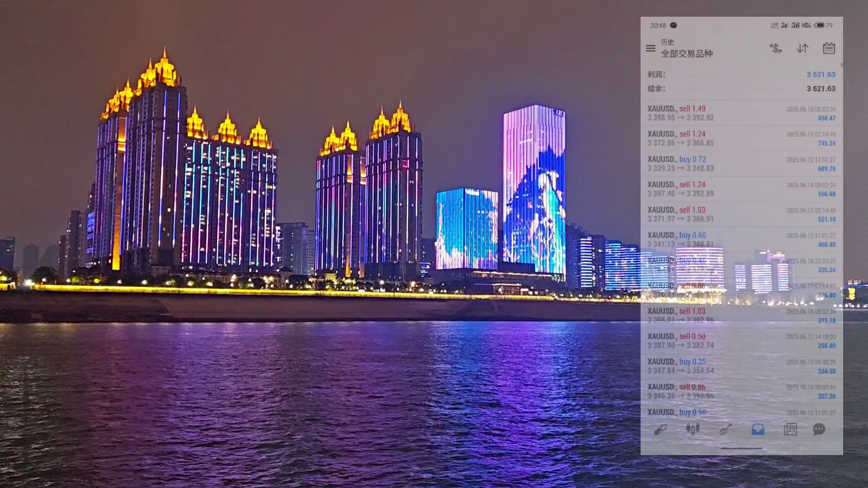The width and height of the screenshot is (868, 488).
Task: Tap the 历史 history title
Action: 667,42
